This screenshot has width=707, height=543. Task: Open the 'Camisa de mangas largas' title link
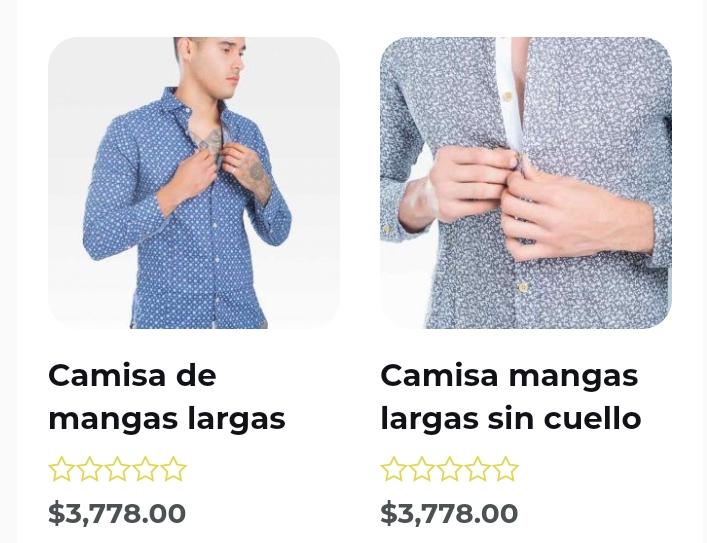[x=167, y=397]
